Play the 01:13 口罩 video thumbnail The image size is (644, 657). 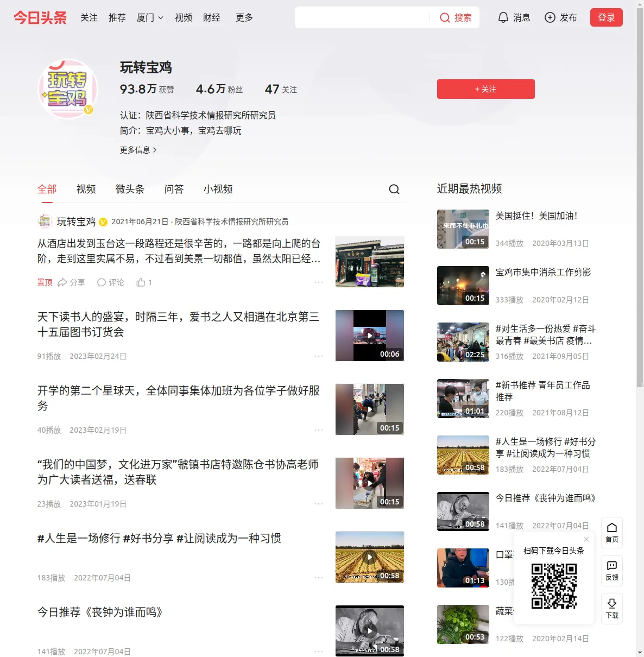click(x=463, y=568)
